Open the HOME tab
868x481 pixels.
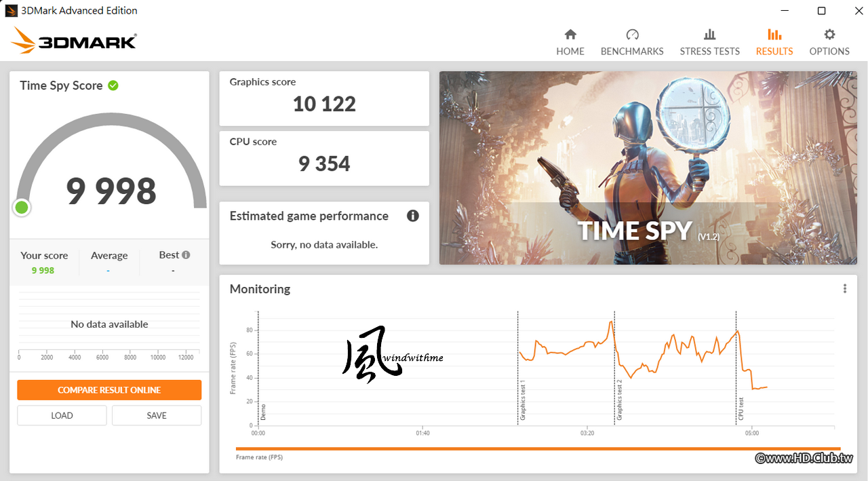coord(570,42)
